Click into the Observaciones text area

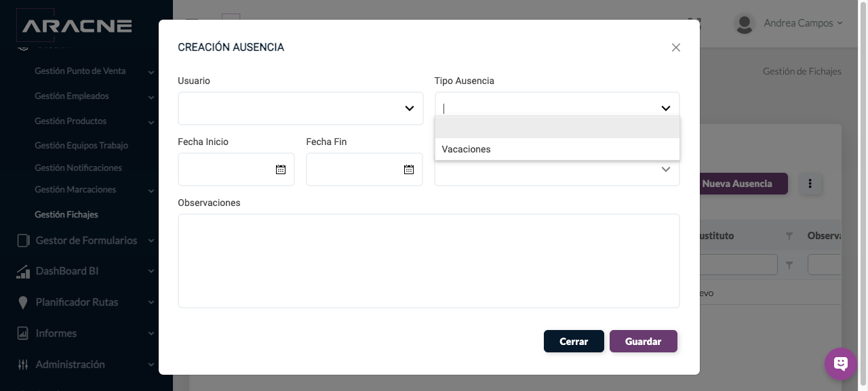(x=429, y=261)
